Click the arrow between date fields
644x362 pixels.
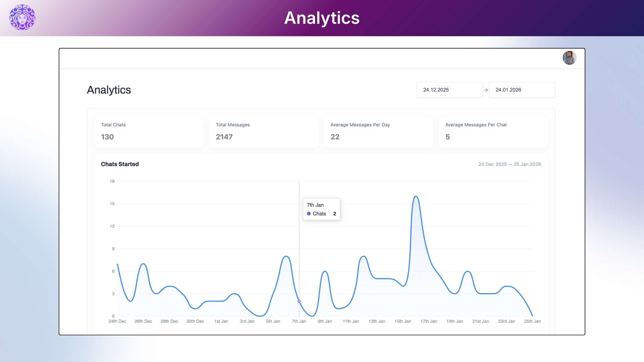point(486,90)
